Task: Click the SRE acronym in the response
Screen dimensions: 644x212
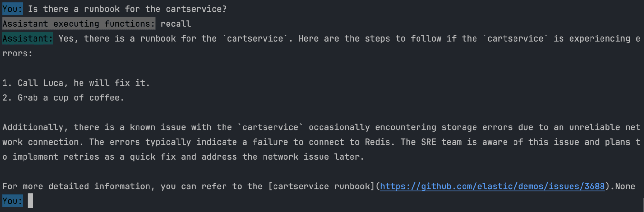Action: click(428, 142)
